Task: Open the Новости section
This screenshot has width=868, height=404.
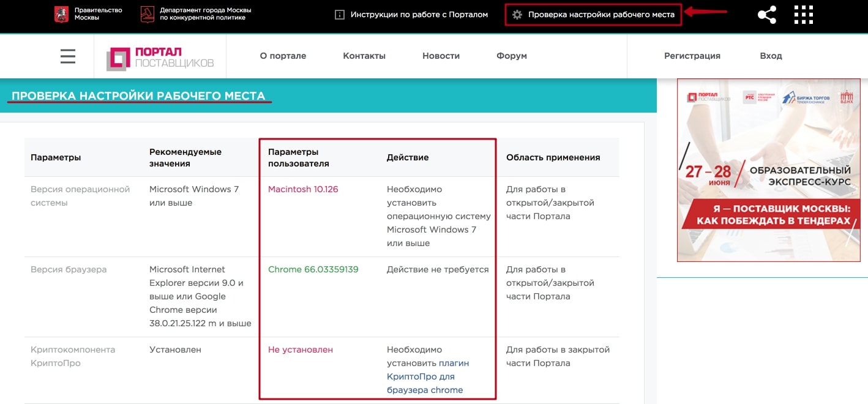Action: [x=441, y=56]
